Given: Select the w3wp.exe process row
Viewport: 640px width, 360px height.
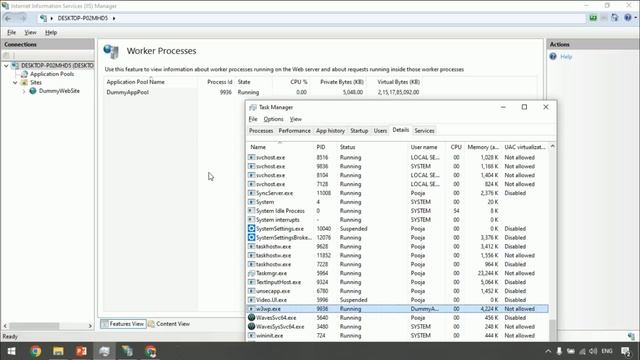Looking at the screenshot, I should click(398, 309).
